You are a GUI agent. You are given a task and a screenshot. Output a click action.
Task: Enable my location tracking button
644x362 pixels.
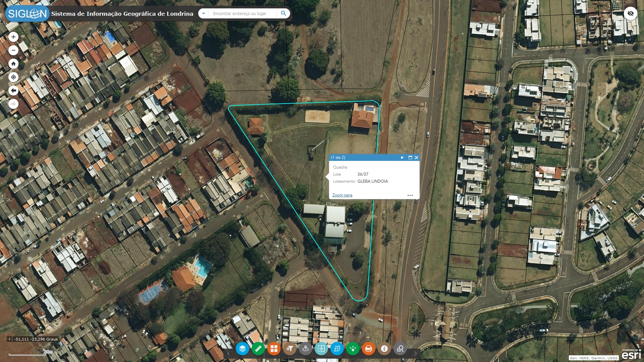(x=13, y=77)
